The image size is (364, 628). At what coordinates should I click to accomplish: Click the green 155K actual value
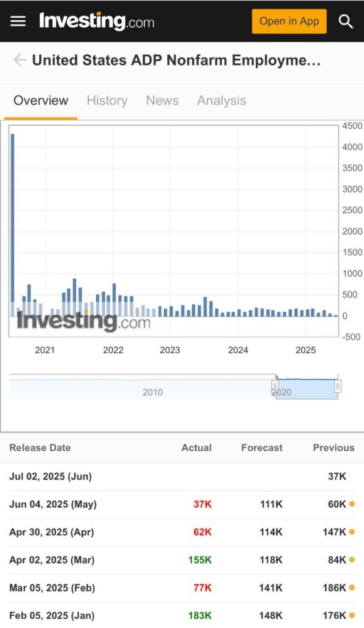click(x=200, y=560)
